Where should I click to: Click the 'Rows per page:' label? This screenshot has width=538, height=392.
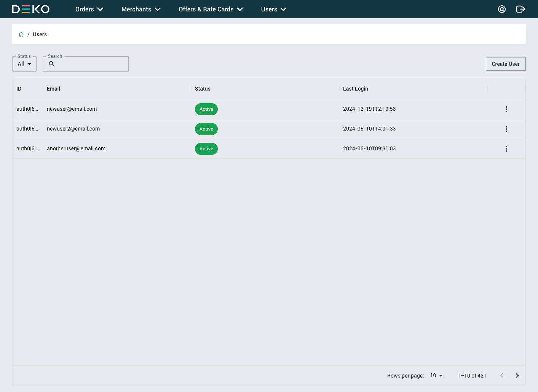405,376
